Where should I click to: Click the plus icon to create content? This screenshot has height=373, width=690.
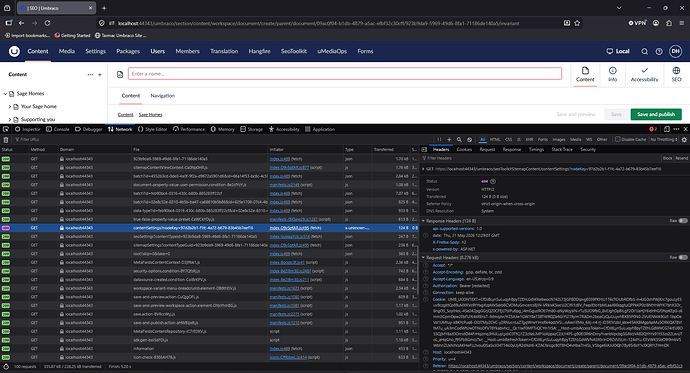click(100, 75)
